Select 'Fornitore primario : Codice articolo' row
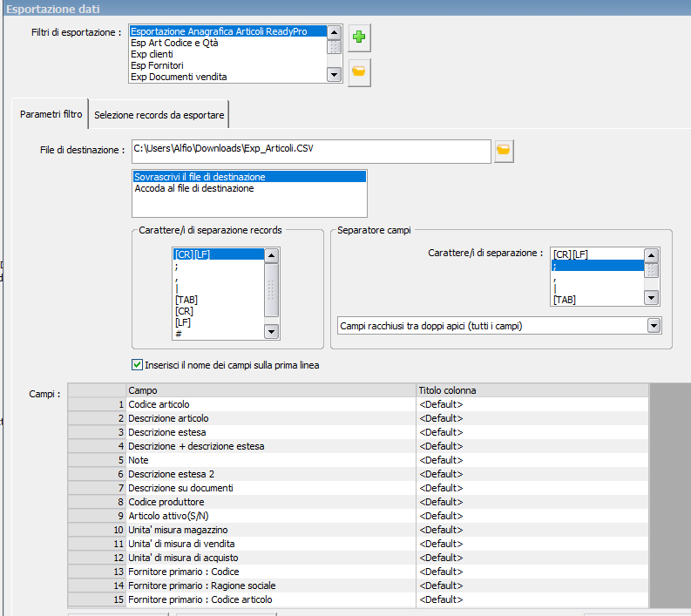The image size is (691, 616). (271, 599)
